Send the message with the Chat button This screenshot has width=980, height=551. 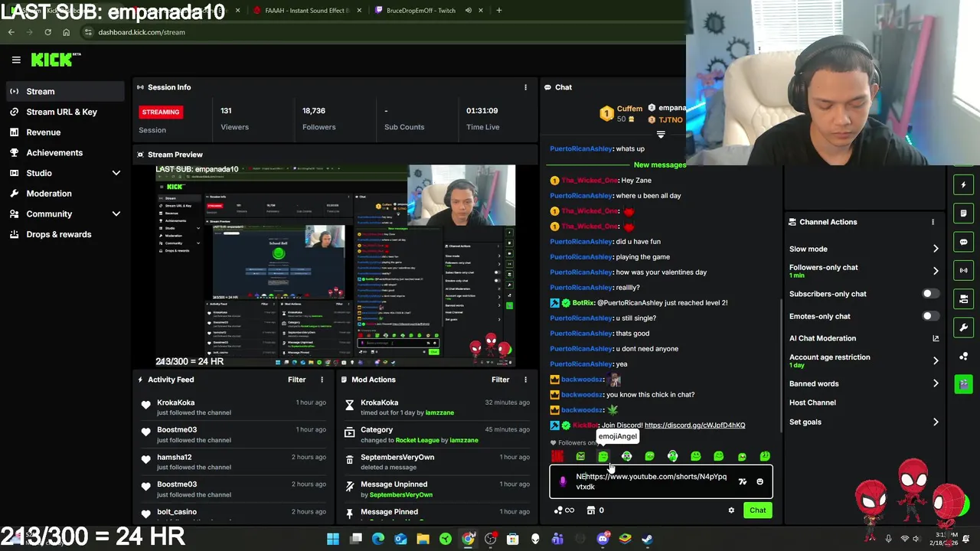click(757, 510)
